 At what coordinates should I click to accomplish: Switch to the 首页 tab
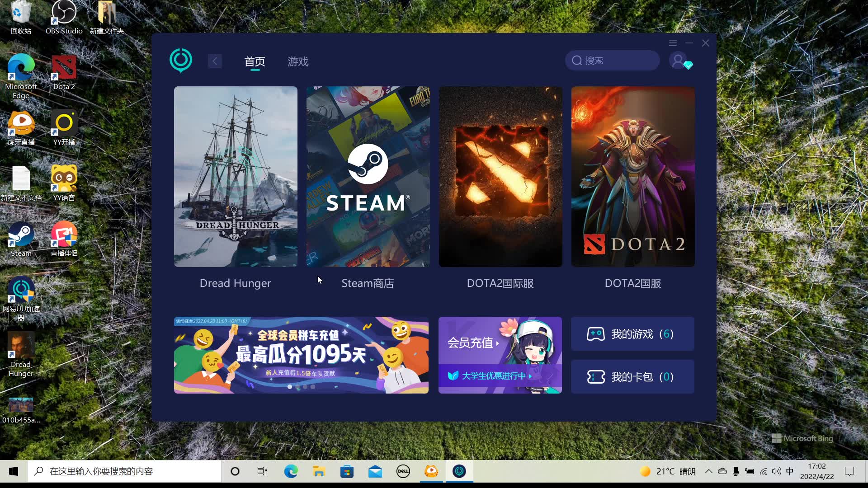(255, 61)
